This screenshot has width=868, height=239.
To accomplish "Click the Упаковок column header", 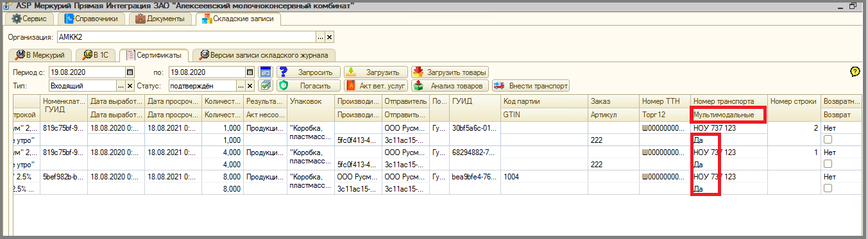I will 311,101.
